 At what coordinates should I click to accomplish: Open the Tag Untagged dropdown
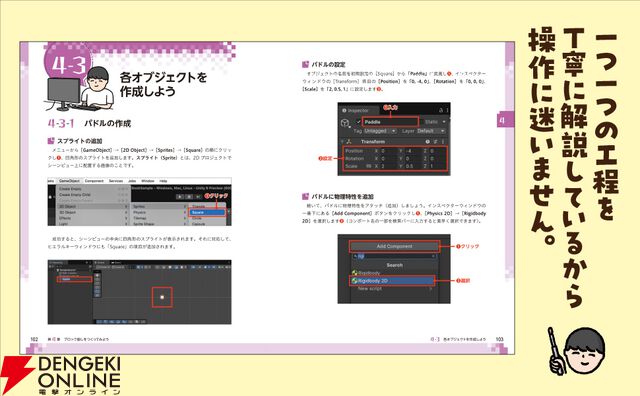(380, 131)
